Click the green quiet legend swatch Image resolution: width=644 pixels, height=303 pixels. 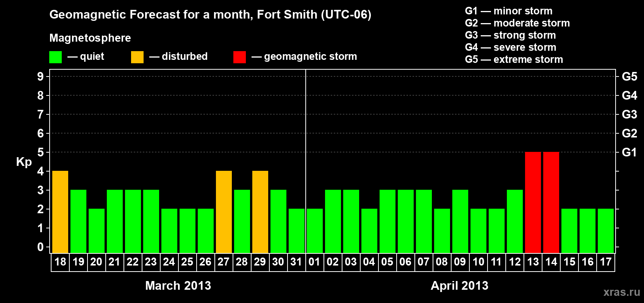55,57
